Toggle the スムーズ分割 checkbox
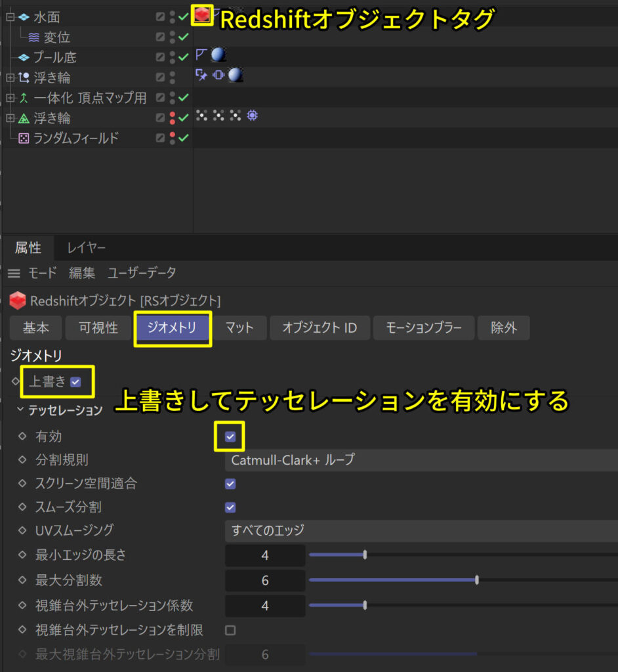 tap(230, 507)
